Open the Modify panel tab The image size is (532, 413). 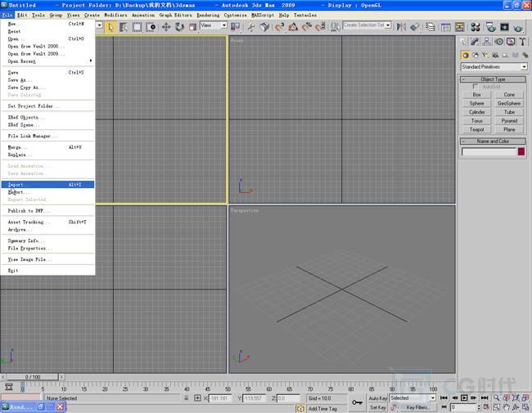(x=475, y=42)
